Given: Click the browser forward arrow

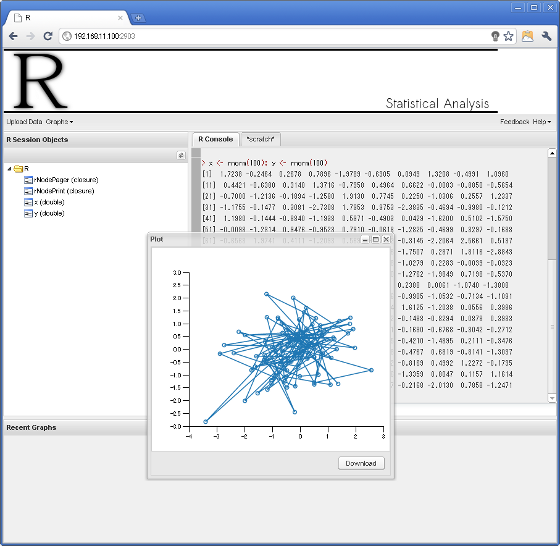Looking at the screenshot, I should (30, 36).
